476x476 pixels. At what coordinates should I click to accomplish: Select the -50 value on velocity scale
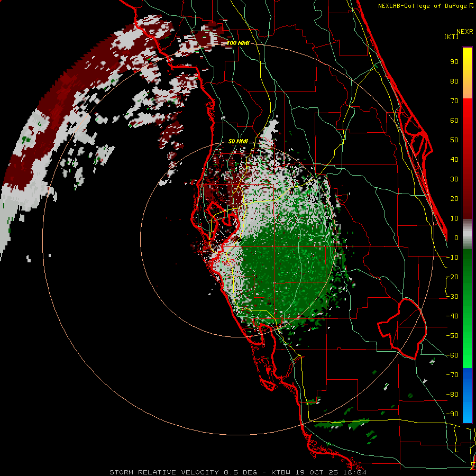click(452, 336)
